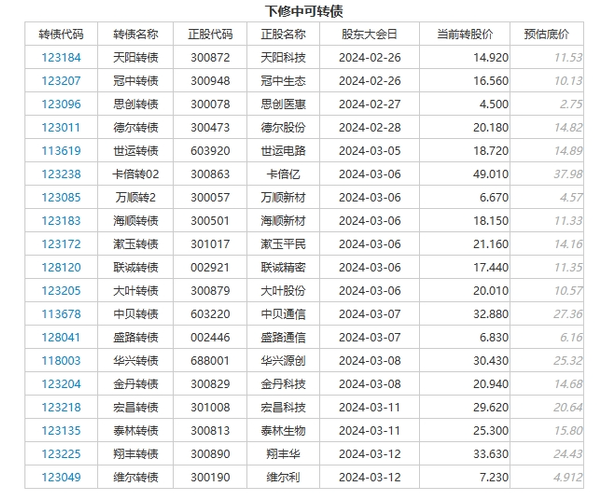
Task: Select the 123225 code link
Action: click(x=61, y=454)
